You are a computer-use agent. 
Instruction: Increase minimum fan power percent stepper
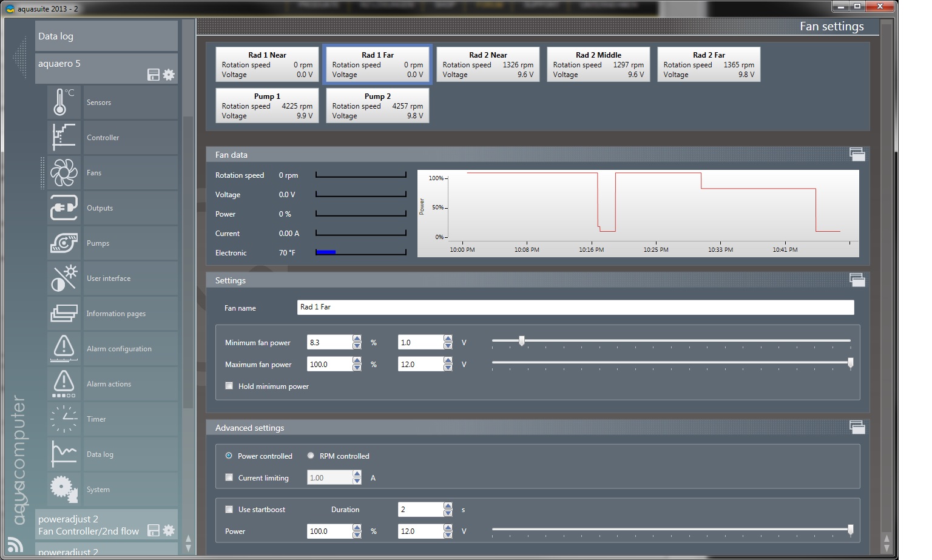(357, 339)
